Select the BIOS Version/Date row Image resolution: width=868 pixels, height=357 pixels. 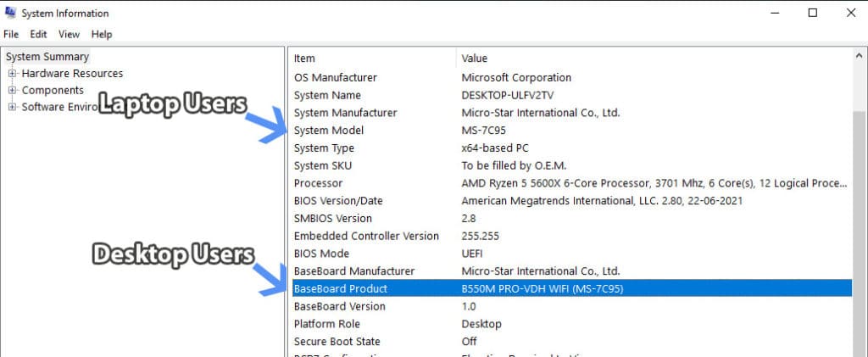[x=571, y=201]
